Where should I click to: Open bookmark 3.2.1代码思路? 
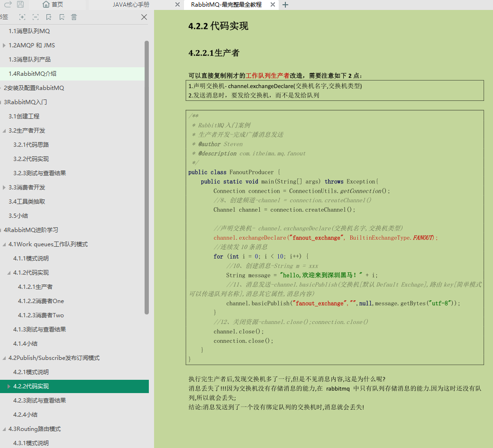pyautogui.click(x=31, y=145)
